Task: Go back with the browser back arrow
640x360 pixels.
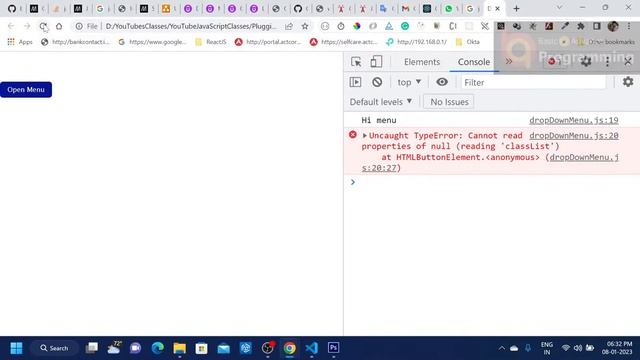Action: tap(11, 26)
